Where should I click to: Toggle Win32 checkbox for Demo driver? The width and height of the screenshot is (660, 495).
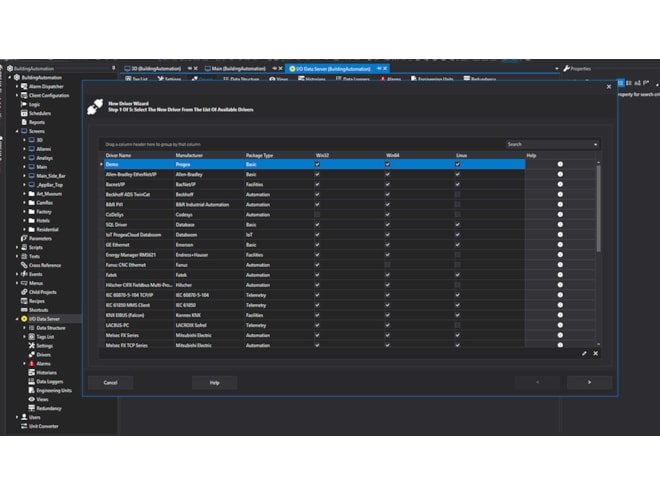pos(318,164)
